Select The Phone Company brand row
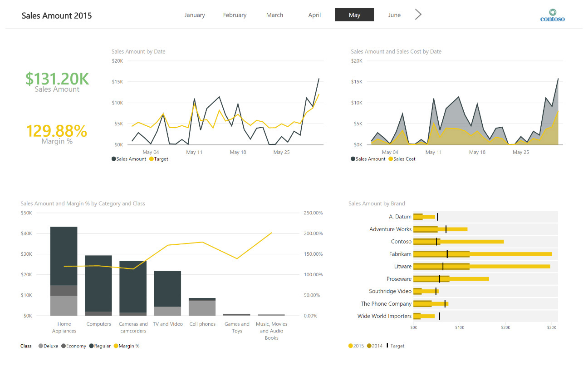This screenshot has height=377, width=588. [x=457, y=303]
